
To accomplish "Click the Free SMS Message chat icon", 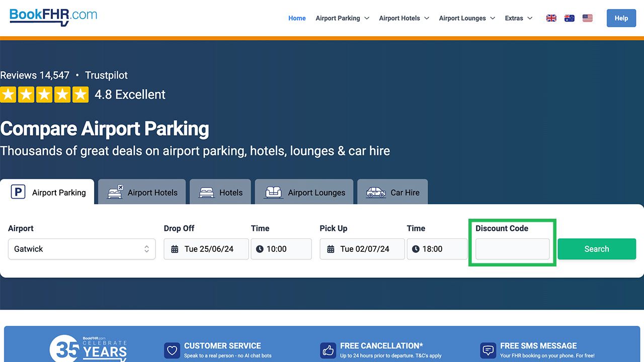I will point(488,350).
